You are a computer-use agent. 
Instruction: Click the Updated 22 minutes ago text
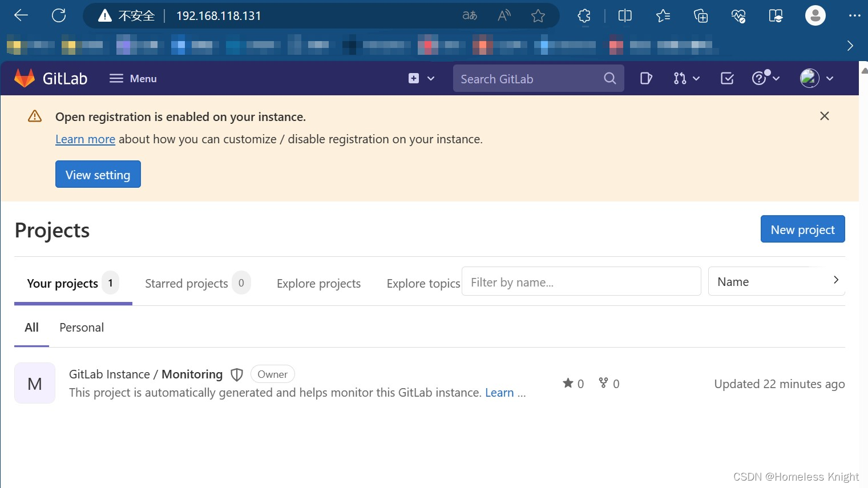[x=779, y=384]
